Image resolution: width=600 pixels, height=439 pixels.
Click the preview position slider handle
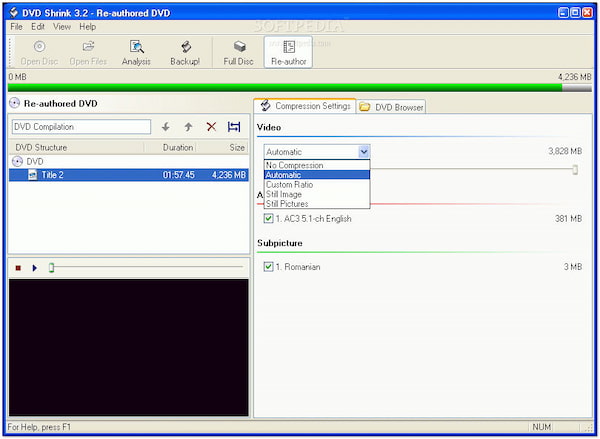pyautogui.click(x=52, y=268)
